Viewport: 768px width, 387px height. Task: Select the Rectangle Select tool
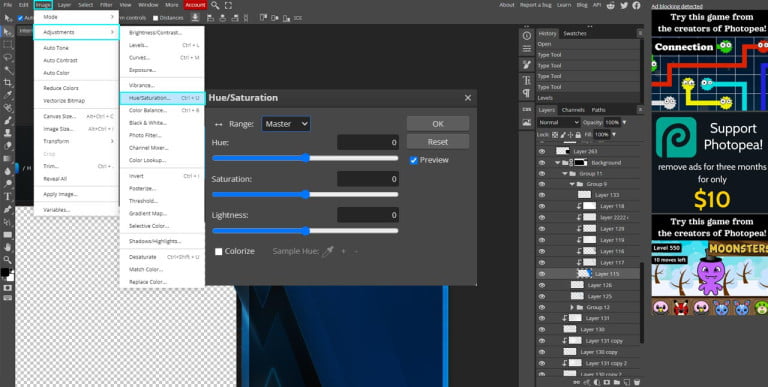[x=7, y=45]
